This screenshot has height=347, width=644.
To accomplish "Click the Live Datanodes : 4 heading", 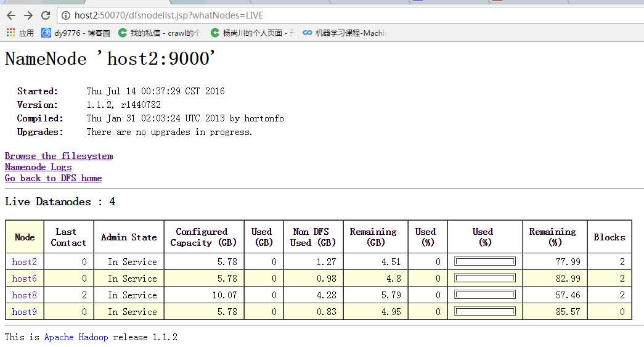I will pyautogui.click(x=60, y=202).
